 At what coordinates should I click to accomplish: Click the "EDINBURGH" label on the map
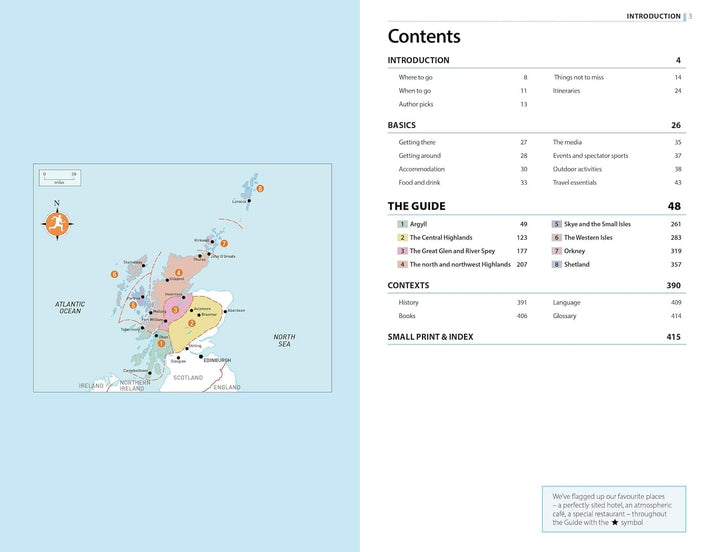217,360
